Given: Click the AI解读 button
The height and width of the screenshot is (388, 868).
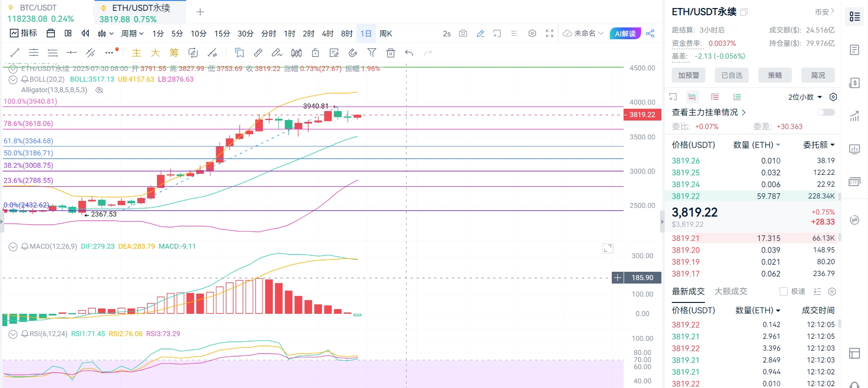Looking at the screenshot, I should [x=625, y=33].
